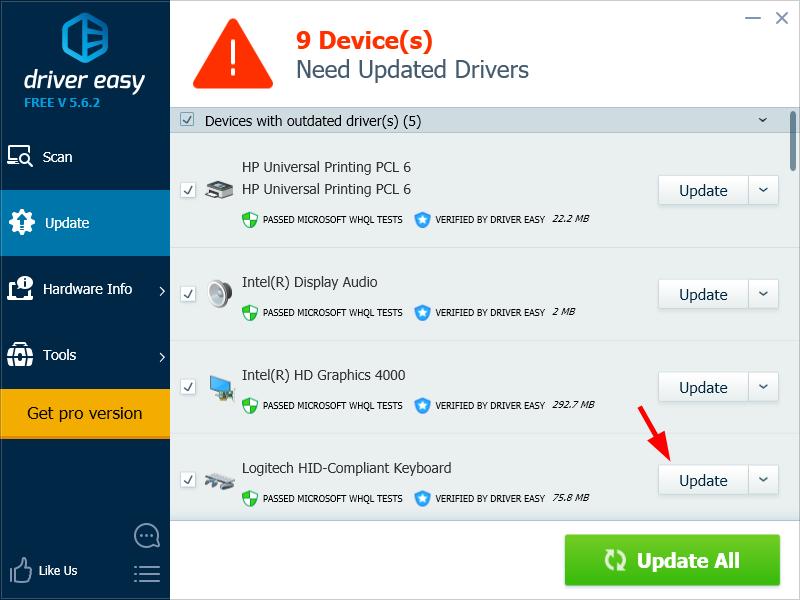Click the Logitech keyboard device icon

pyautogui.click(x=219, y=480)
